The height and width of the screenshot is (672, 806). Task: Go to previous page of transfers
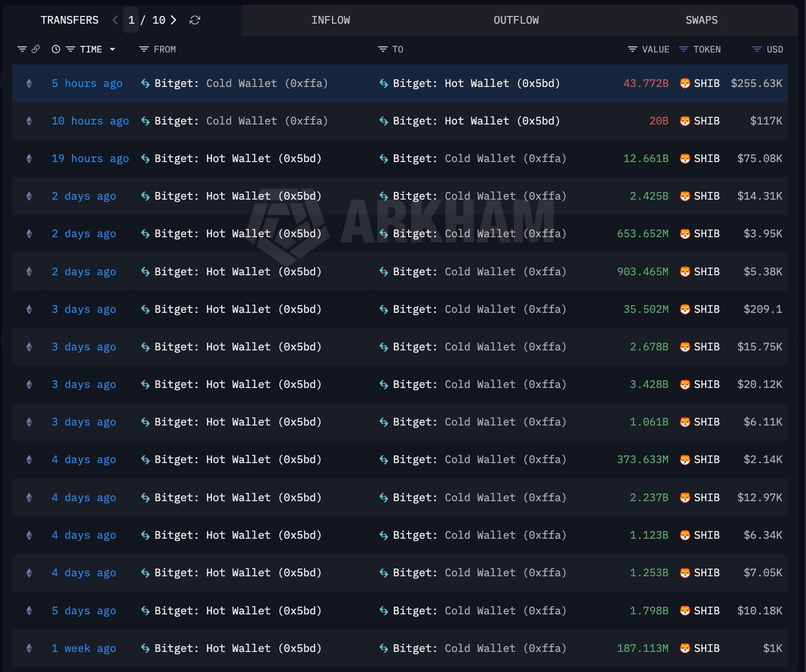pyautogui.click(x=115, y=20)
